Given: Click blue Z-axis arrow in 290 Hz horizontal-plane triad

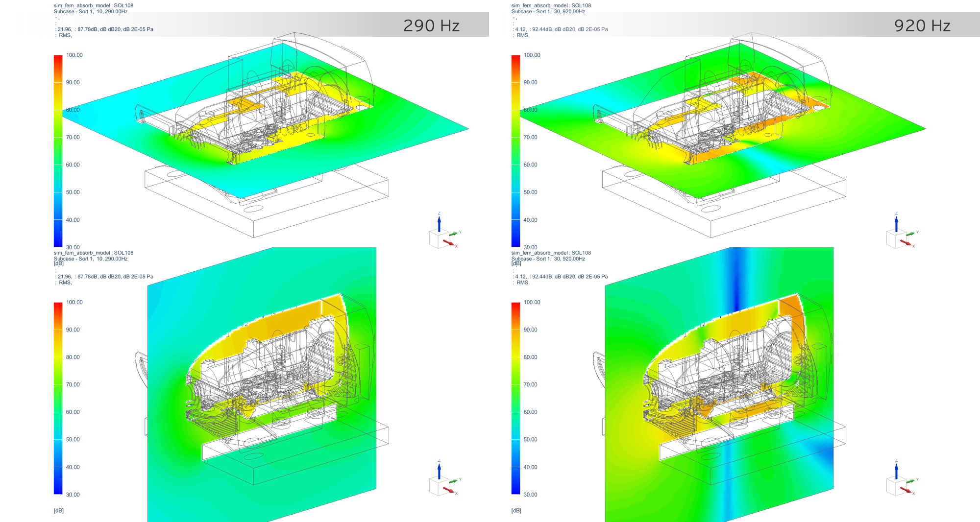Looking at the screenshot, I should (x=439, y=221).
